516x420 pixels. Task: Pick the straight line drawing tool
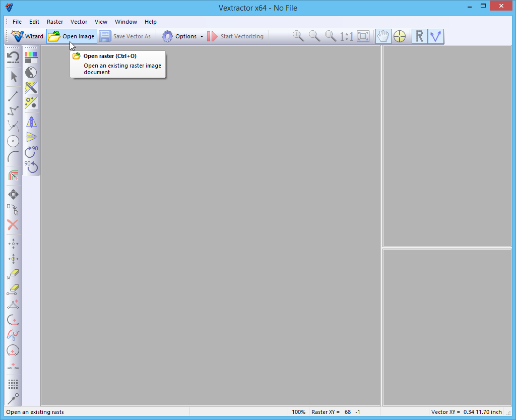pos(14,96)
